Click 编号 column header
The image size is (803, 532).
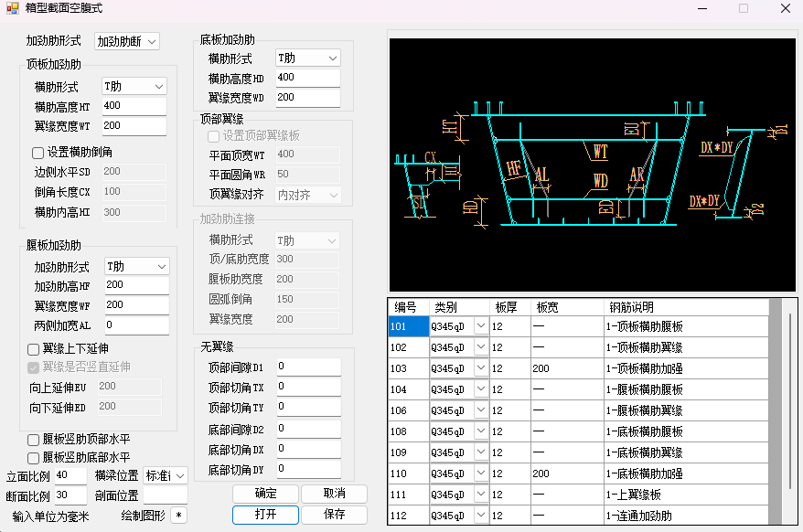409,307
